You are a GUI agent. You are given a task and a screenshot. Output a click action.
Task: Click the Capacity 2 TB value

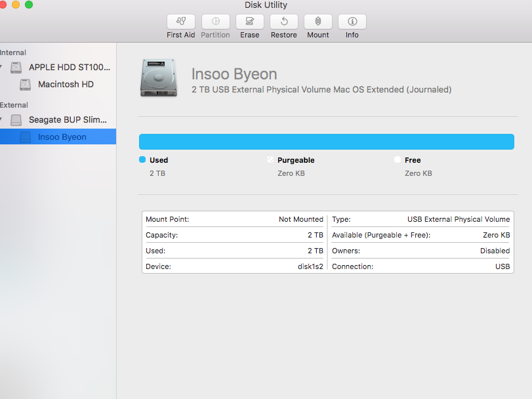(x=316, y=235)
